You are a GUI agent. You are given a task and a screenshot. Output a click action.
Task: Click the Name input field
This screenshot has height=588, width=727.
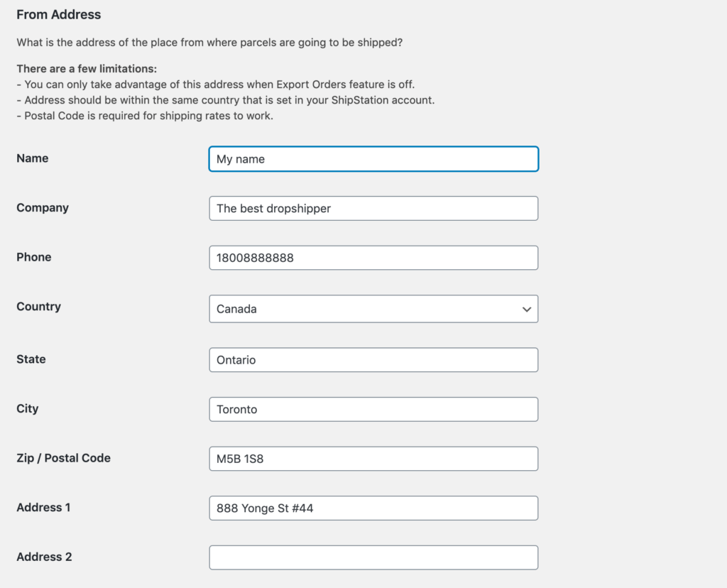point(373,159)
